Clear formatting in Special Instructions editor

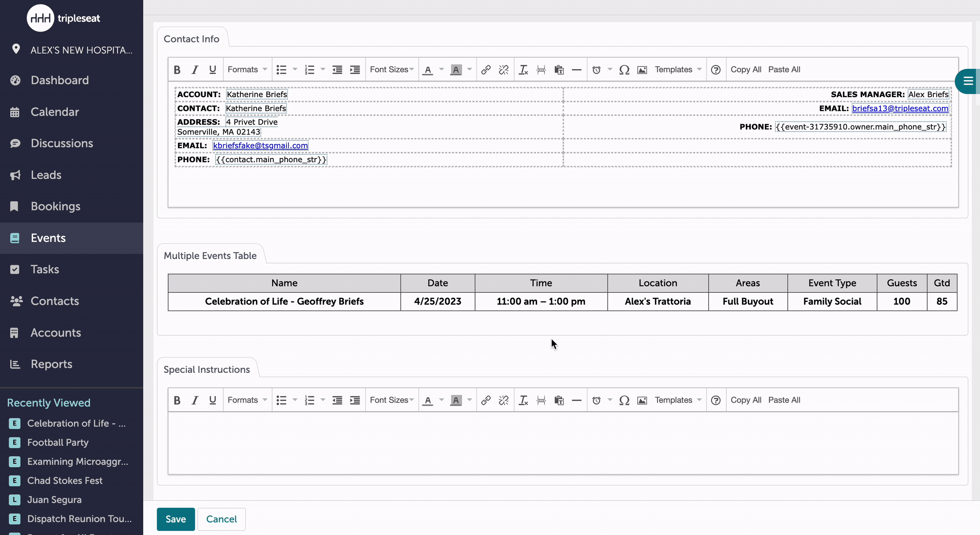point(523,400)
